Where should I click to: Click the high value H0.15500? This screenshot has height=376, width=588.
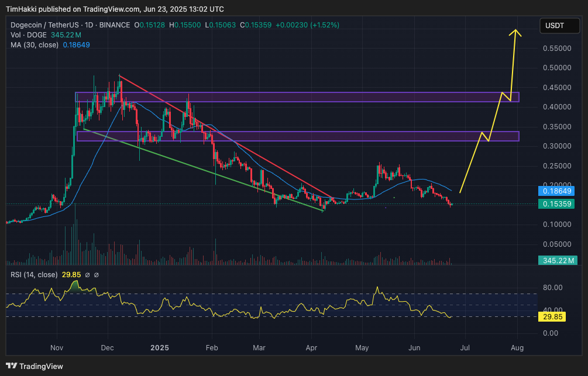(185, 25)
